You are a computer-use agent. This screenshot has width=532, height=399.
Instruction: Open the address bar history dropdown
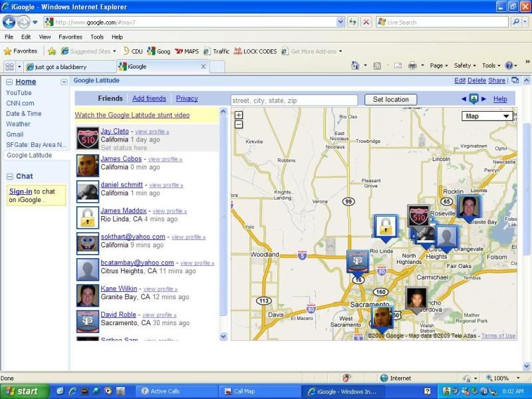(340, 23)
